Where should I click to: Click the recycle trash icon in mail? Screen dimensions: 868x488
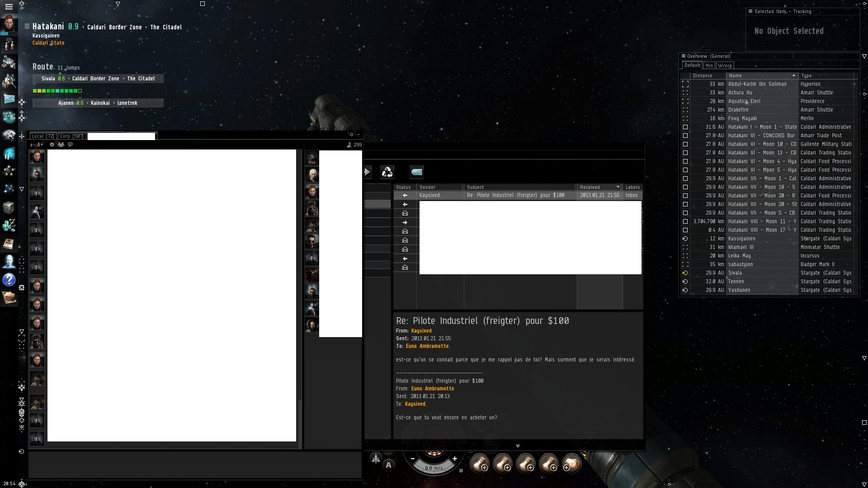tap(387, 172)
